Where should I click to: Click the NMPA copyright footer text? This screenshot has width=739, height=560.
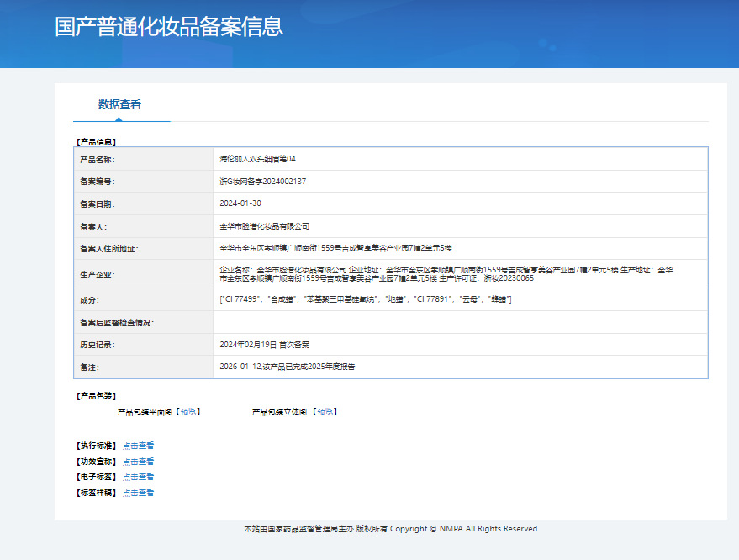[391, 529]
